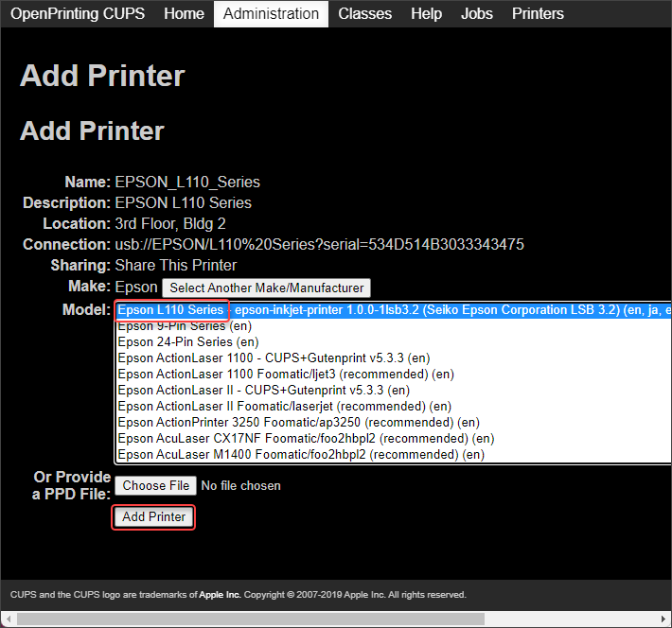Pick Epson ActionLaser II CUPS+Gutenprint model

(x=394, y=391)
